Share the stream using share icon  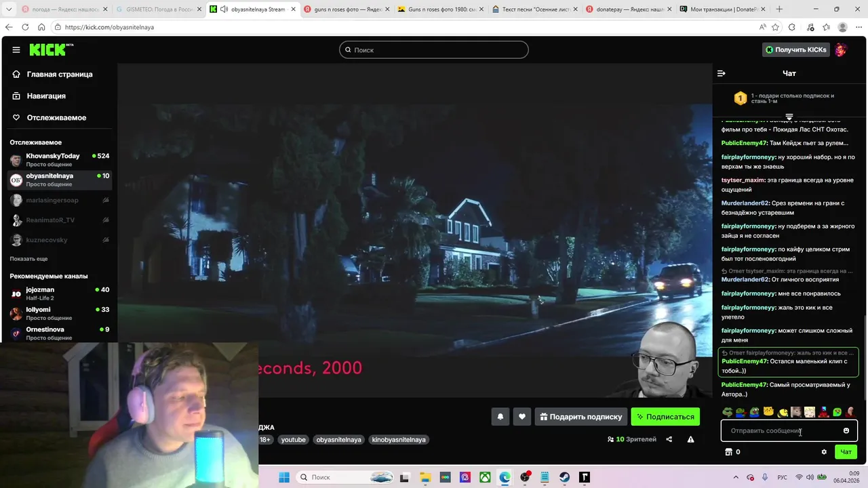click(669, 439)
